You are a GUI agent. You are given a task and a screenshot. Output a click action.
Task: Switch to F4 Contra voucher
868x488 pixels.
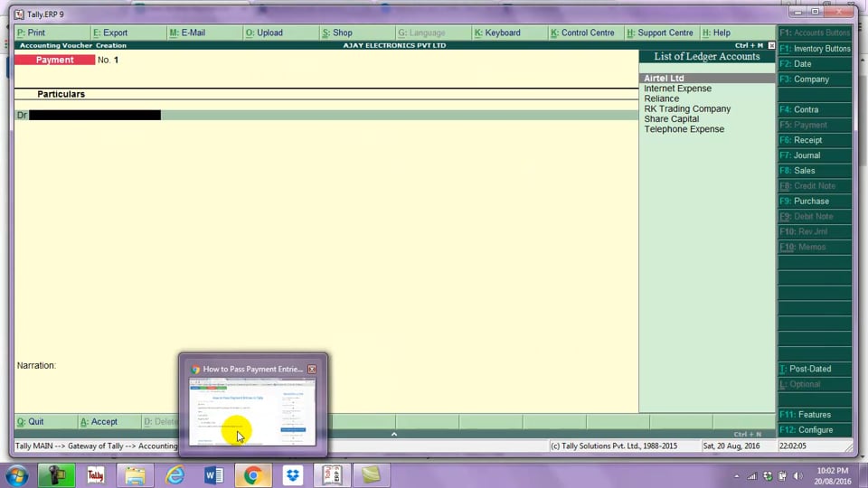point(815,109)
